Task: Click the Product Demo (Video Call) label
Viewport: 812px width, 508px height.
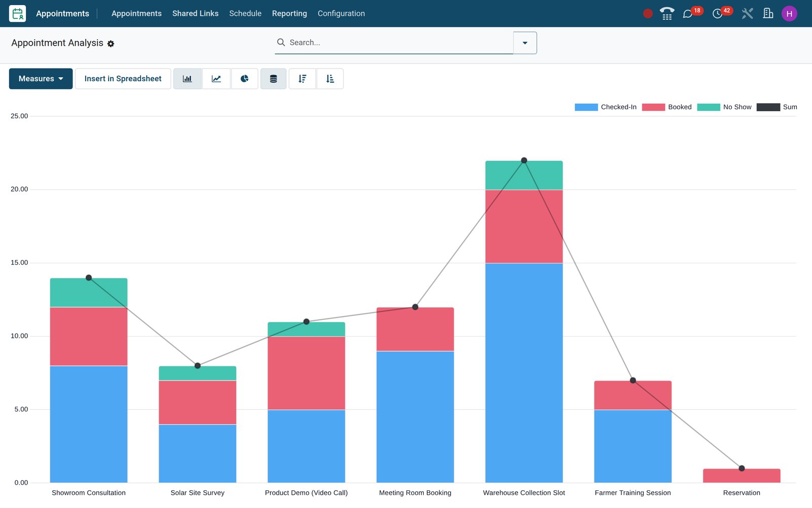Action: point(306,493)
